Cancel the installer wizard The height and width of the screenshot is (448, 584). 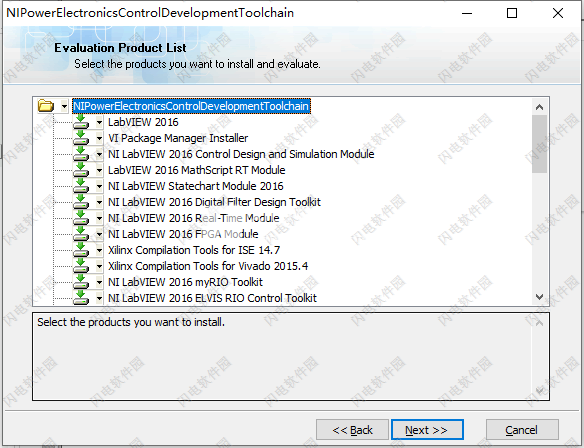522,430
